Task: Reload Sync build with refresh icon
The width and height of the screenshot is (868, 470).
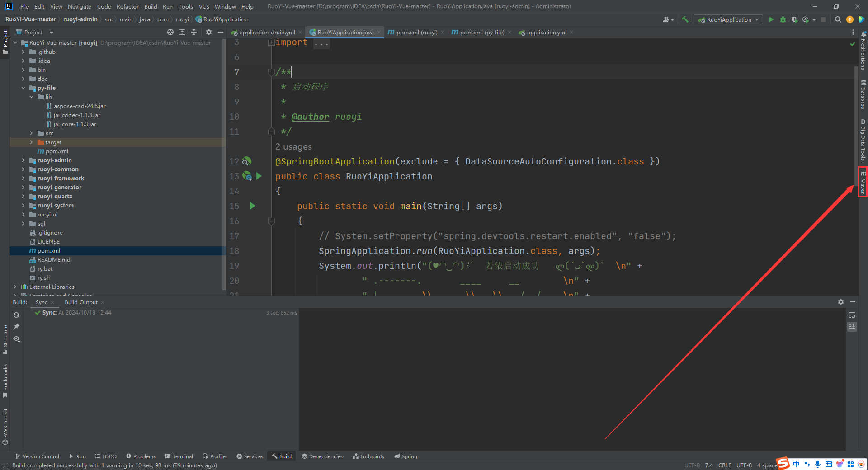Action: pos(16,315)
